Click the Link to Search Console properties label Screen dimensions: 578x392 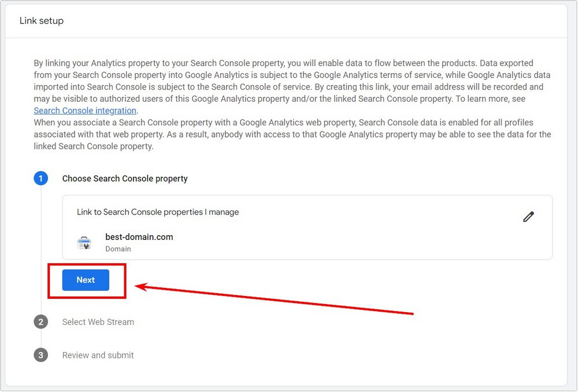pyautogui.click(x=158, y=212)
